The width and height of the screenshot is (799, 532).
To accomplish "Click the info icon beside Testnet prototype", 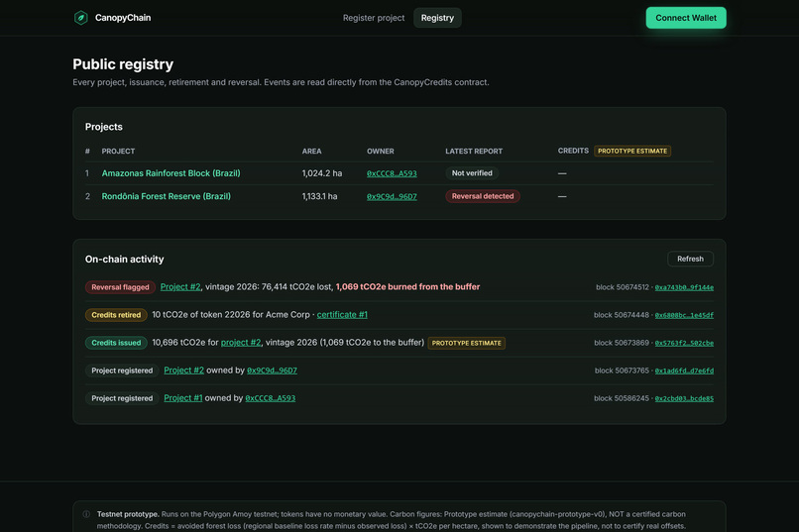I will tap(86, 514).
